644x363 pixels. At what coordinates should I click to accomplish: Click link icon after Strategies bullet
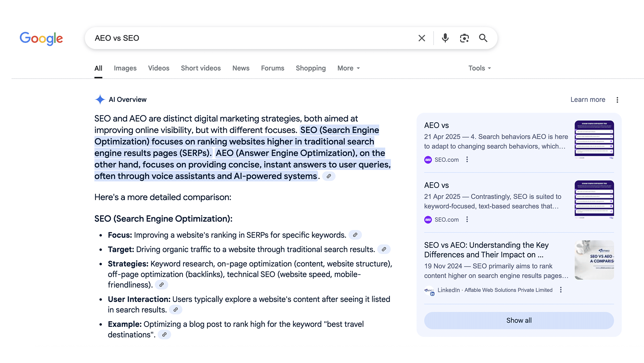[161, 285]
